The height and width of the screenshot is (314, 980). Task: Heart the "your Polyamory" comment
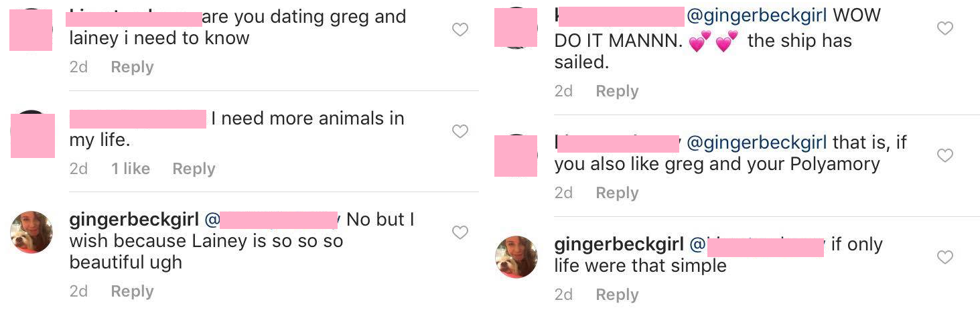944,155
